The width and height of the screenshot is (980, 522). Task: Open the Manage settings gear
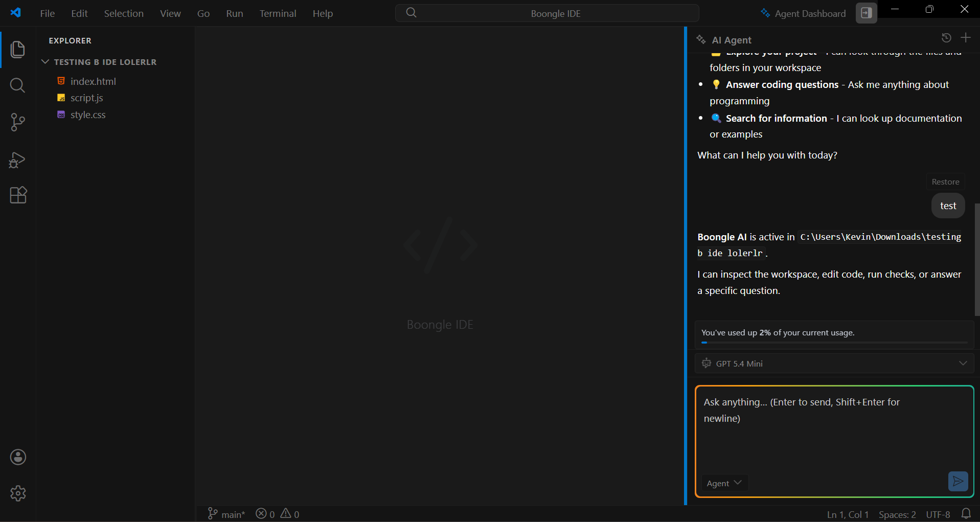tap(18, 493)
